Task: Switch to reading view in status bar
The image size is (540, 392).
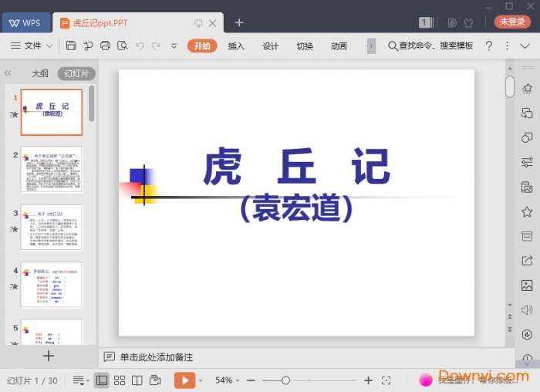Action: 137,380
